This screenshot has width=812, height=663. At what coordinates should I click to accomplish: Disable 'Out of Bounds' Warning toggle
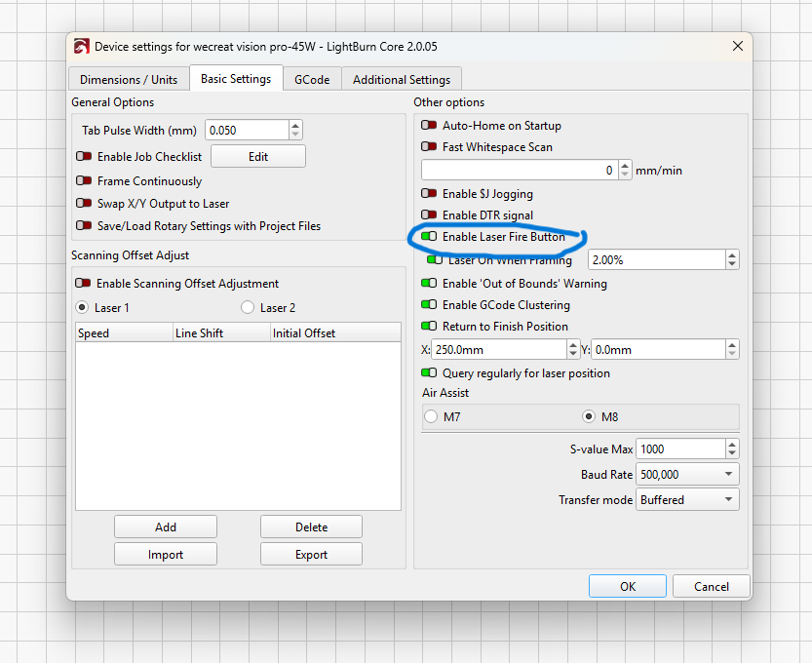(429, 284)
